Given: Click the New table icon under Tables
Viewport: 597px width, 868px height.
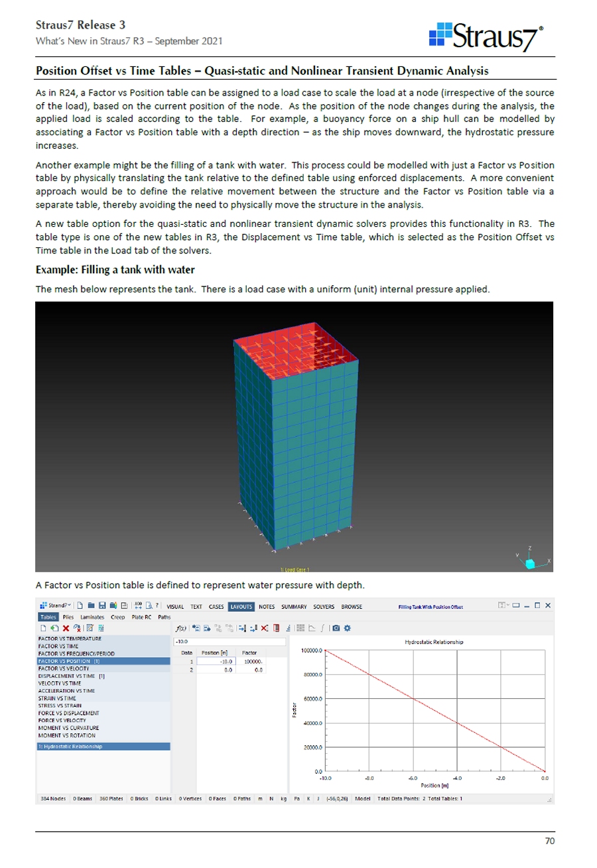Looking at the screenshot, I should pyautogui.click(x=42, y=627).
